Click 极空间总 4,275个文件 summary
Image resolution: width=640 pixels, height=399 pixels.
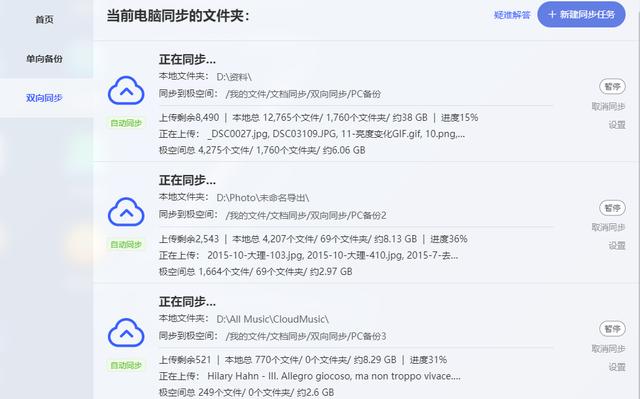[262, 150]
